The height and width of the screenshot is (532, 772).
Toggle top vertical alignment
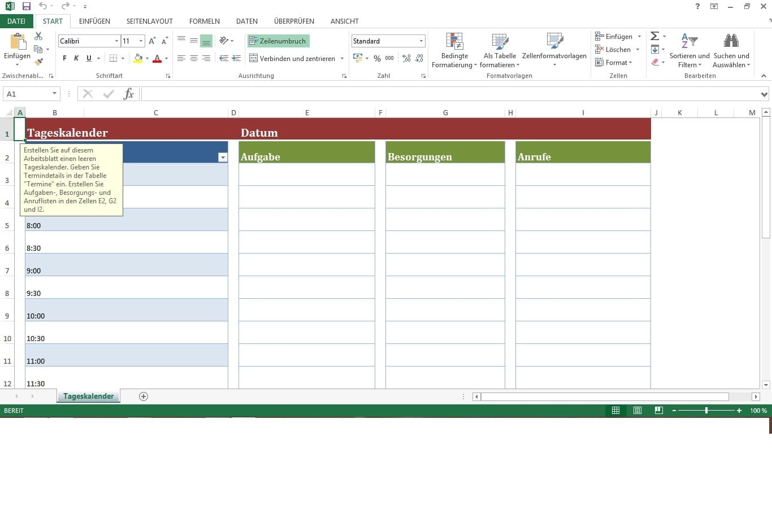click(181, 41)
